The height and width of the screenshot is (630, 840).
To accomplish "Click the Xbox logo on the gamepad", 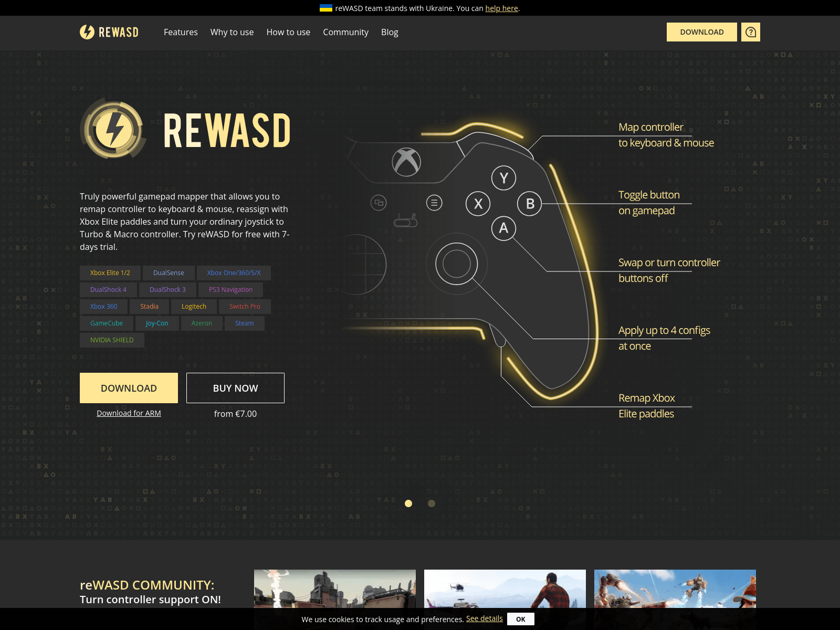I will (x=406, y=162).
